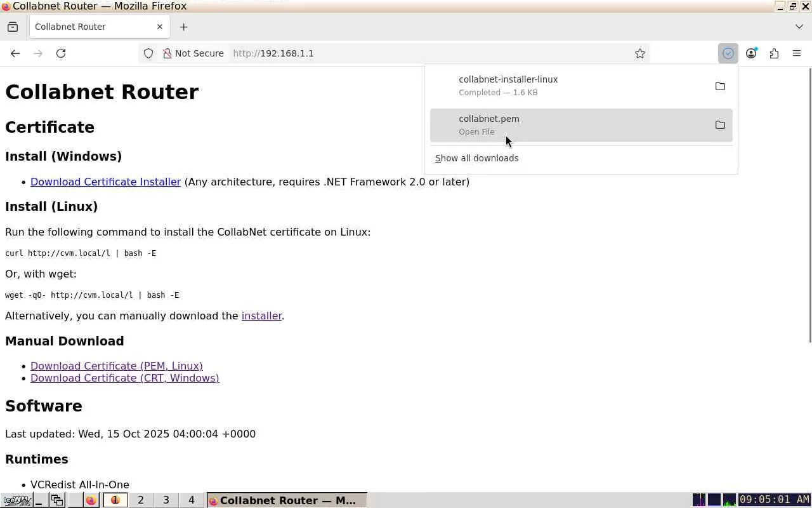Switch to workspace 3
Screen dimensions: 812x508
click(x=166, y=500)
